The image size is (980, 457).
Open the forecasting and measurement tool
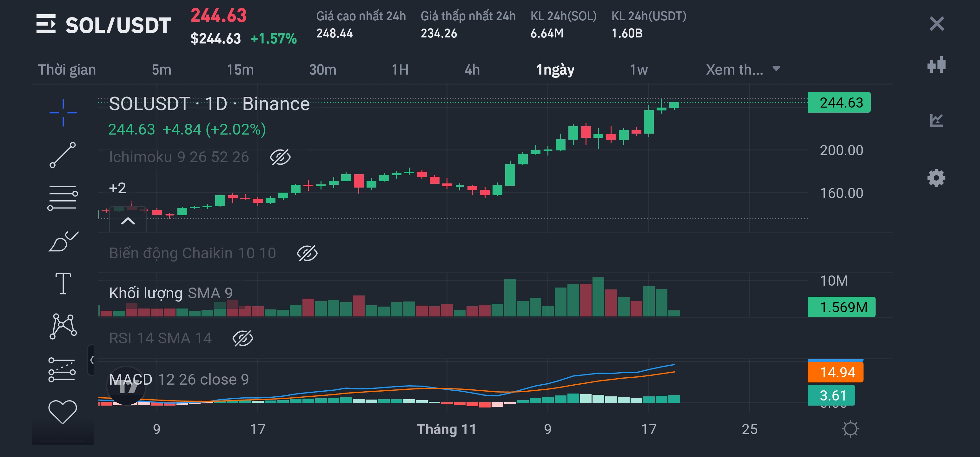(x=62, y=369)
